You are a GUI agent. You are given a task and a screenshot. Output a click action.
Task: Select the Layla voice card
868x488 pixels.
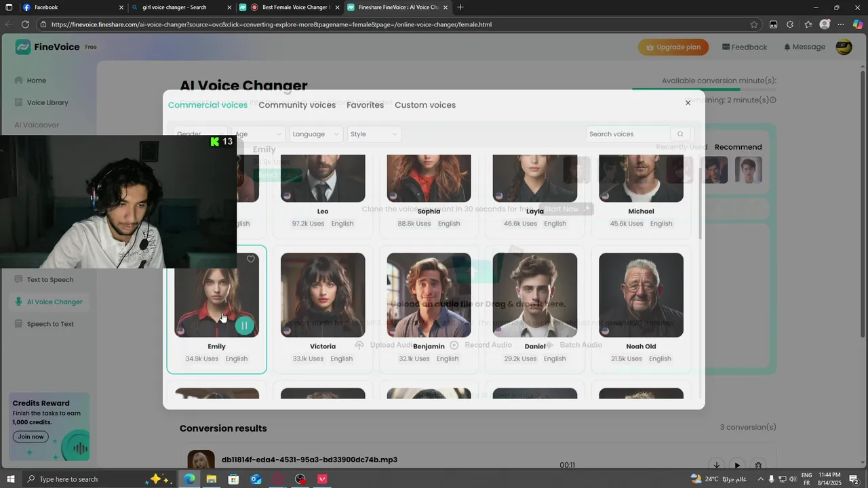tap(535, 196)
